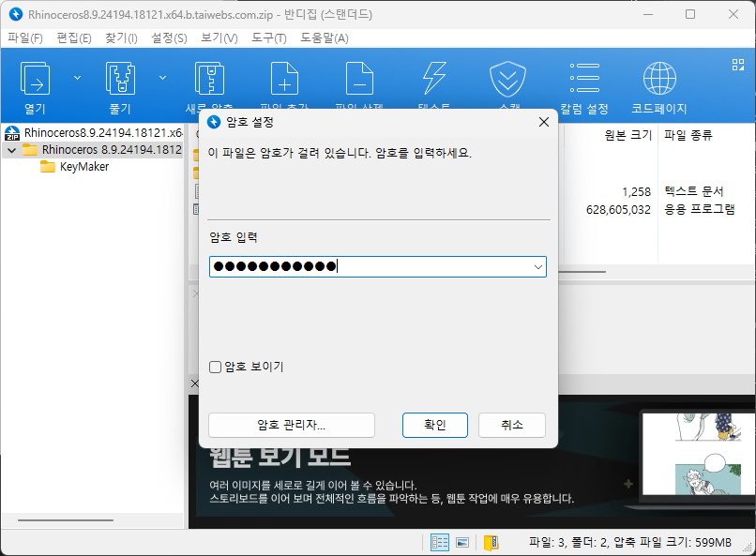Click the 열기 (Open) toolbar icon

pyautogui.click(x=35, y=78)
